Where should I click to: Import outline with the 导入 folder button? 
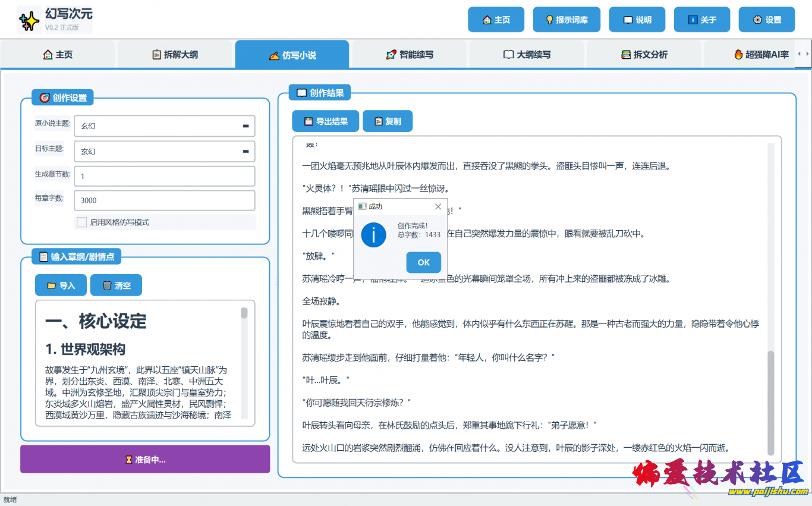(61, 285)
